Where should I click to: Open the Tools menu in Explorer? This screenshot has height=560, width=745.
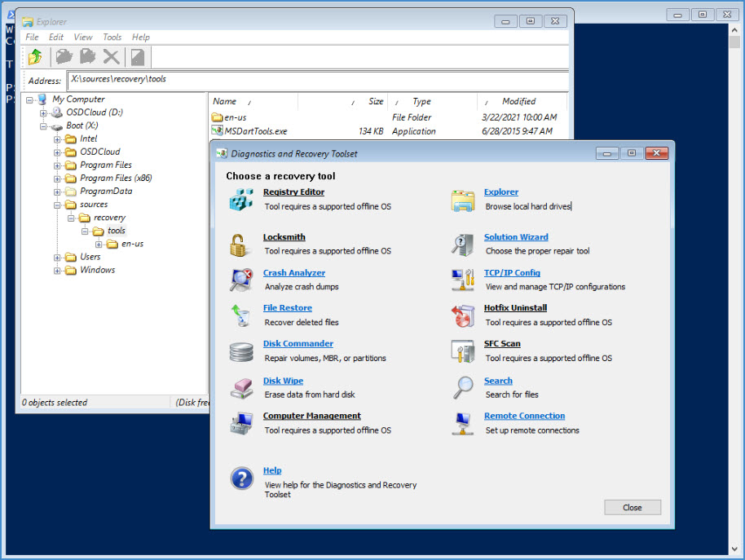(x=112, y=37)
